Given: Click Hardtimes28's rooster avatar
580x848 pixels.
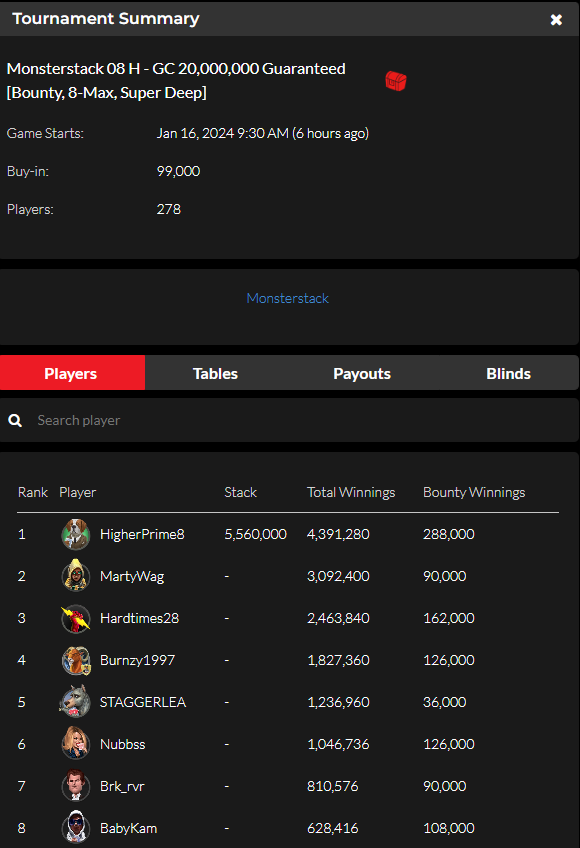Looking at the screenshot, I should [x=75, y=618].
